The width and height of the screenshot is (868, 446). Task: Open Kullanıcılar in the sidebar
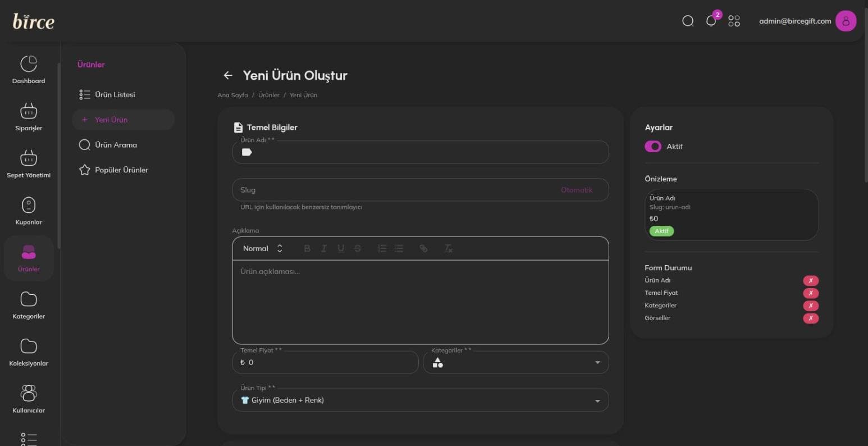[29, 399]
